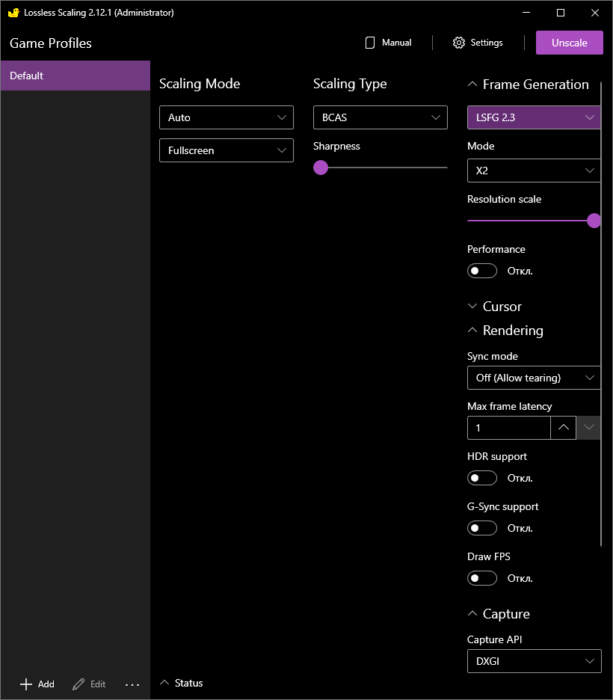Enable HDR support toggle
Screen dimensions: 613x700
482,478
